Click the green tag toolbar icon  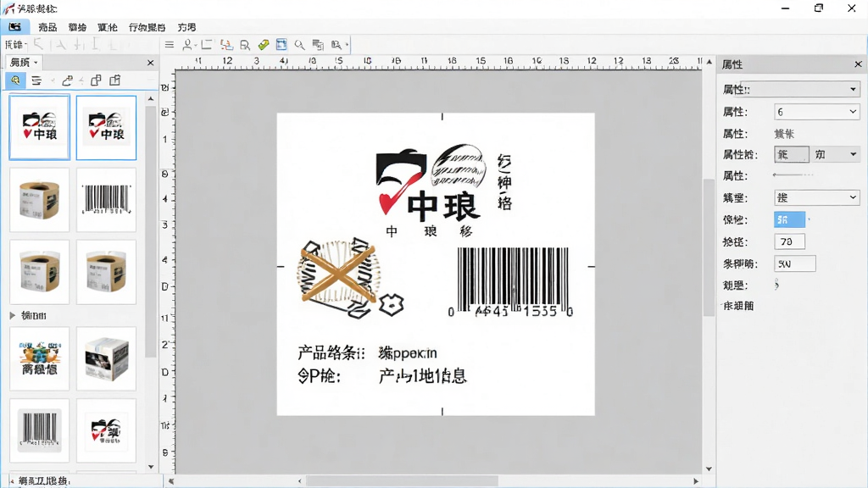click(x=264, y=45)
